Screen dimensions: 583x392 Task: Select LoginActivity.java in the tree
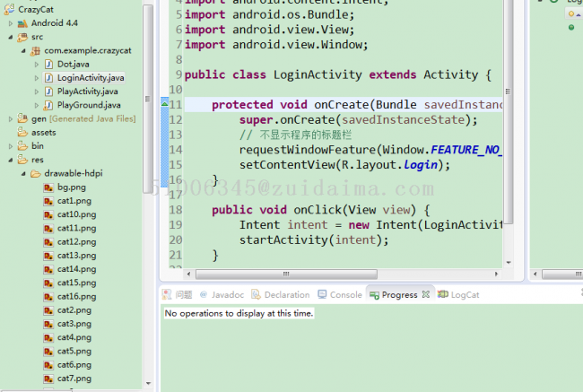coord(91,78)
